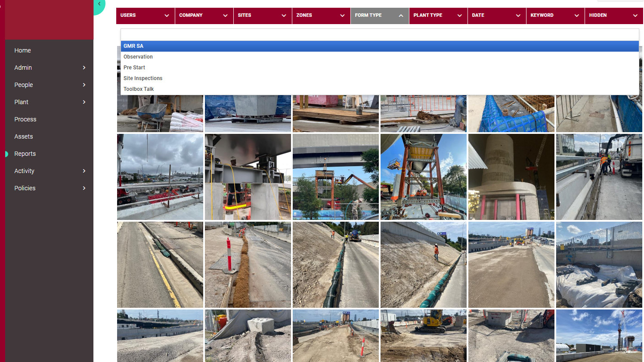
Task: Open the orange barrier fencing photo
Action: (424, 114)
